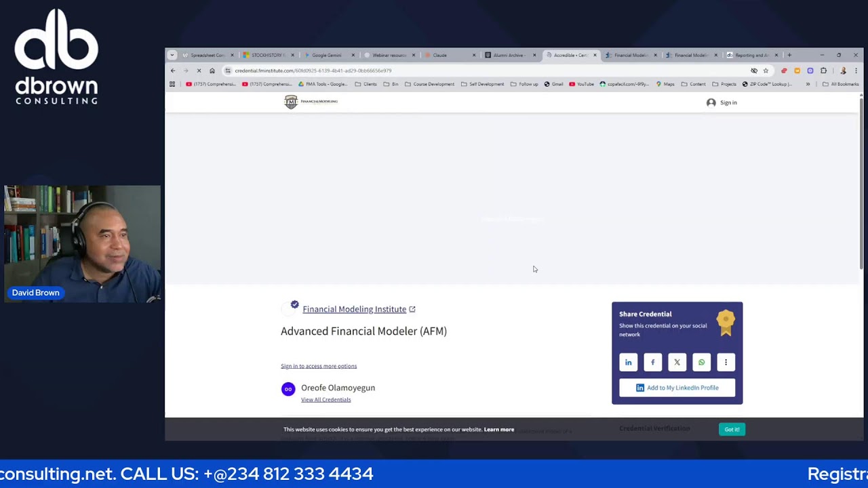Open Course Development bookmark folder

(429, 84)
